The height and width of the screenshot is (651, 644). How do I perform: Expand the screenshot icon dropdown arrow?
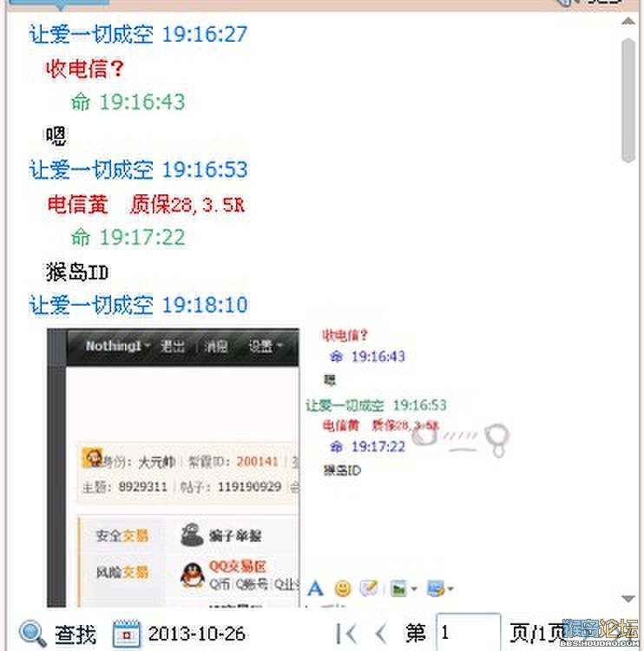point(450,589)
